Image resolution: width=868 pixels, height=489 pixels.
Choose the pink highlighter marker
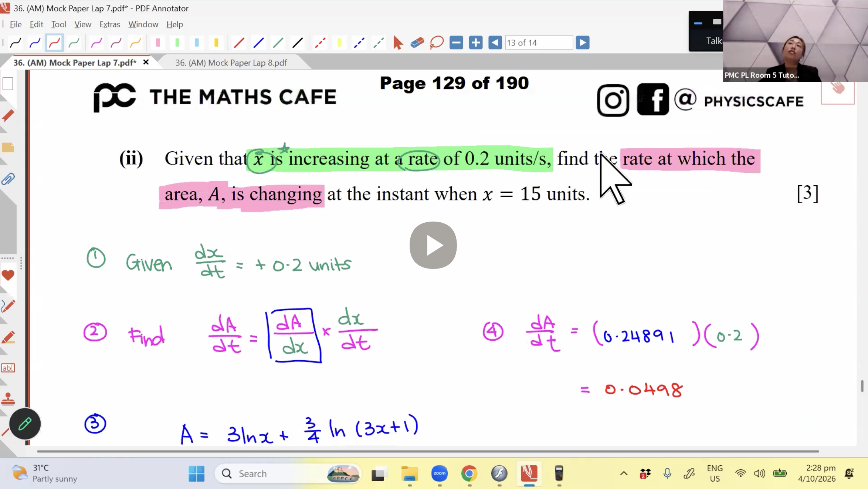(x=158, y=43)
